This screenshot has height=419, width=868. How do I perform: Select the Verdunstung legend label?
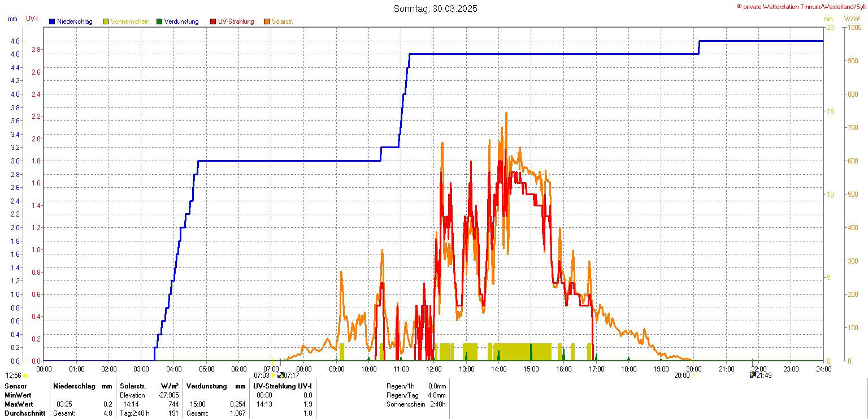[x=181, y=21]
